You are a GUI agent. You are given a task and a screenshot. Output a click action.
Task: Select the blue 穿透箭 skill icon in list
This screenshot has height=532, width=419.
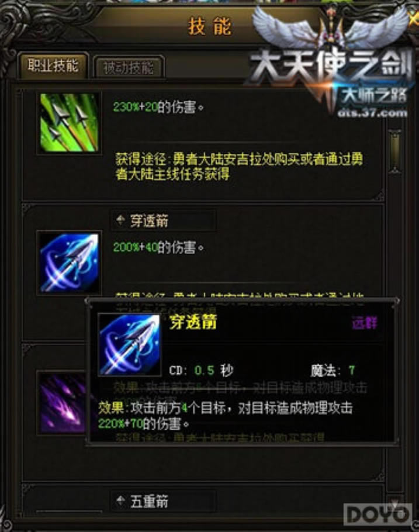[69, 263]
